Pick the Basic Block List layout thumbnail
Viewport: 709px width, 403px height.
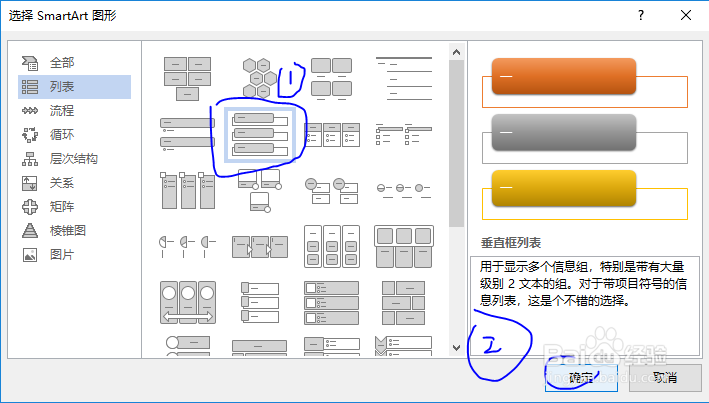pos(187,78)
